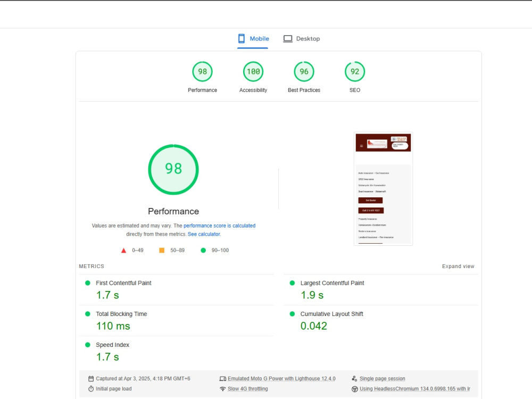The width and height of the screenshot is (532, 399).
Task: Open the Accessibility score gauge 100
Action: (x=253, y=72)
